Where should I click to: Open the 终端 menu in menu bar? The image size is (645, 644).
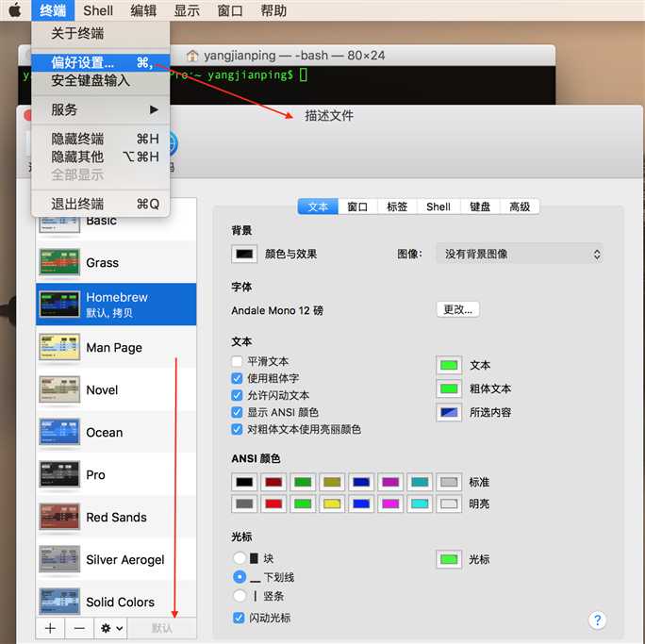pos(53,10)
